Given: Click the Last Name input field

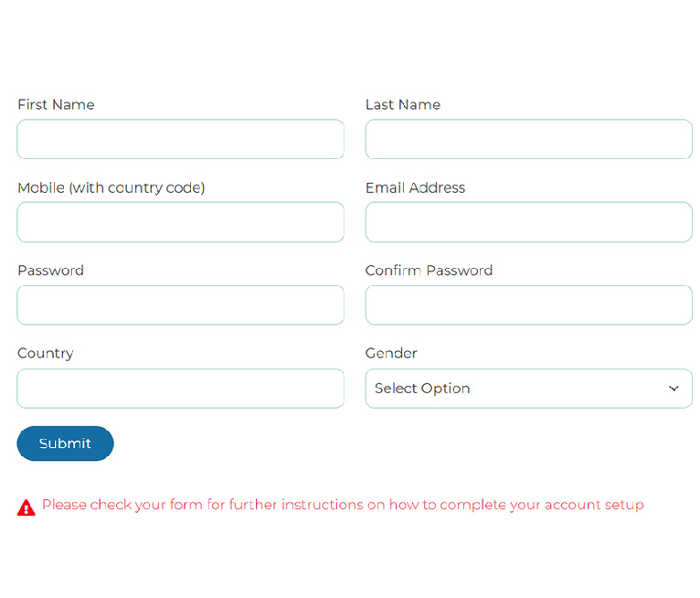Looking at the screenshot, I should (x=528, y=139).
